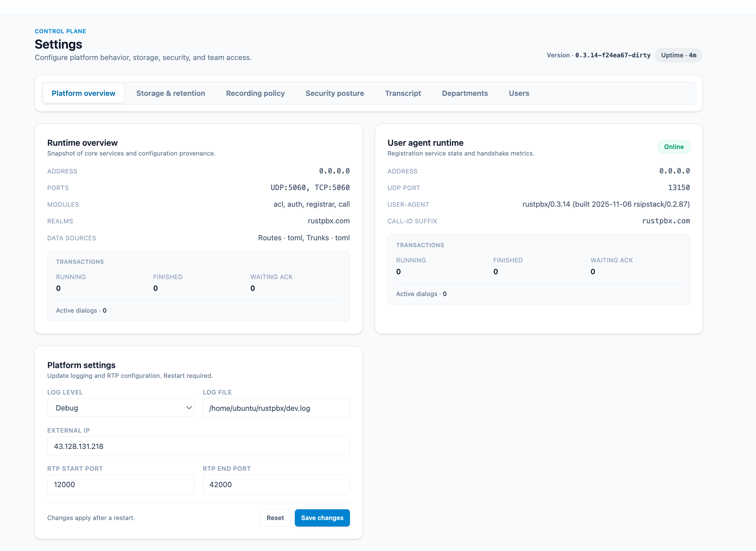Image resolution: width=756 pixels, height=551 pixels.
Task: Click the External IP input field
Action: [198, 446]
